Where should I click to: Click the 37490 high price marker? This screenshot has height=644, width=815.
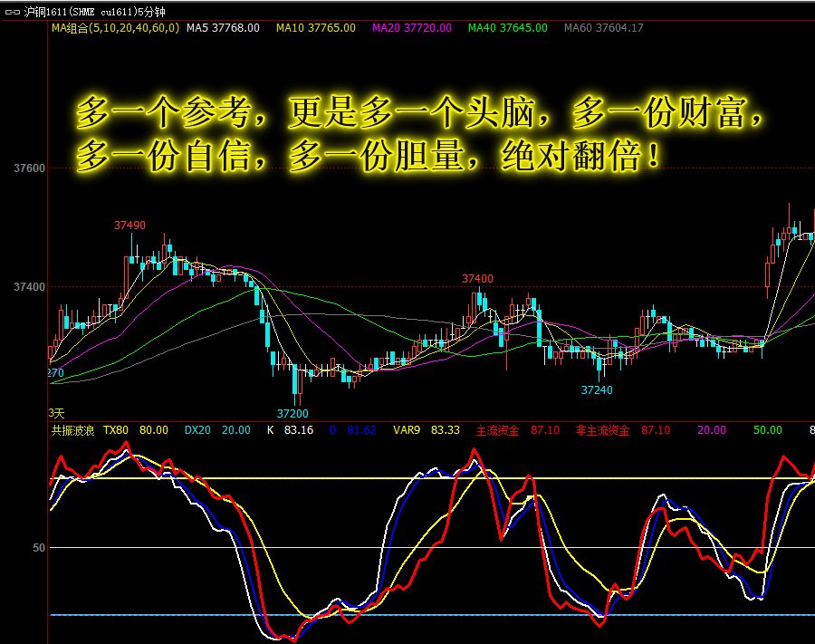pyautogui.click(x=129, y=226)
